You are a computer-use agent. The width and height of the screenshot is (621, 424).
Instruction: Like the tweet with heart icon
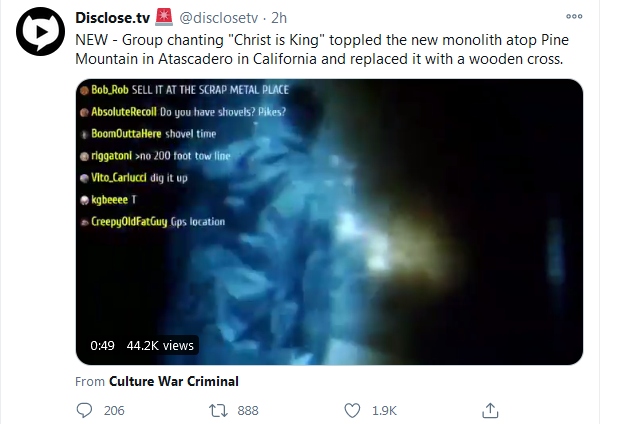click(x=352, y=410)
